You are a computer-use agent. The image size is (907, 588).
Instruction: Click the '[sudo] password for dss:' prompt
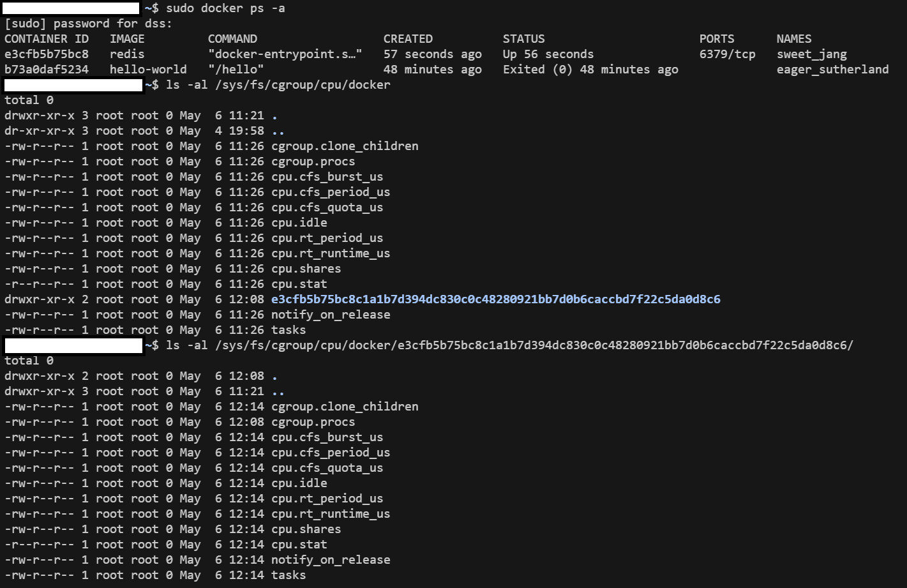(88, 24)
